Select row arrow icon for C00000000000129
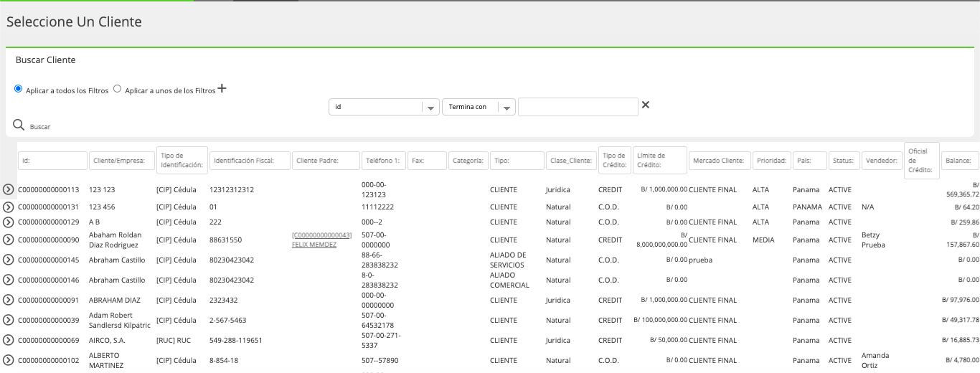 point(9,222)
